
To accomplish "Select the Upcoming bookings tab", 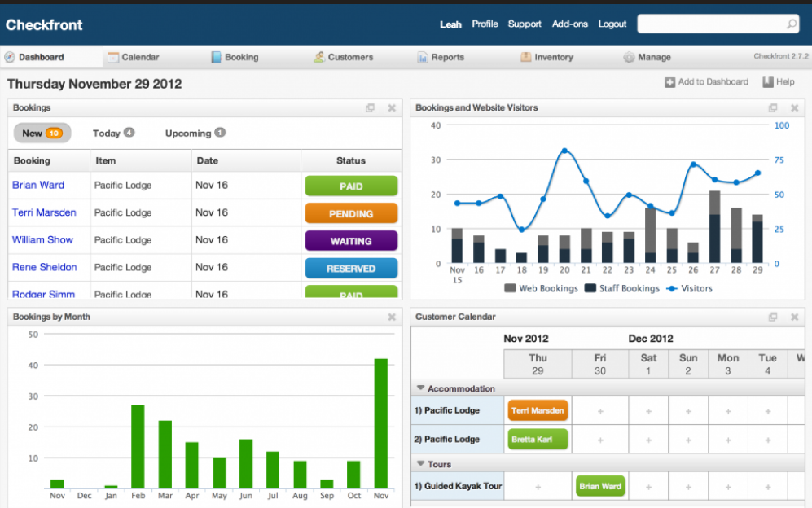I will click(195, 133).
